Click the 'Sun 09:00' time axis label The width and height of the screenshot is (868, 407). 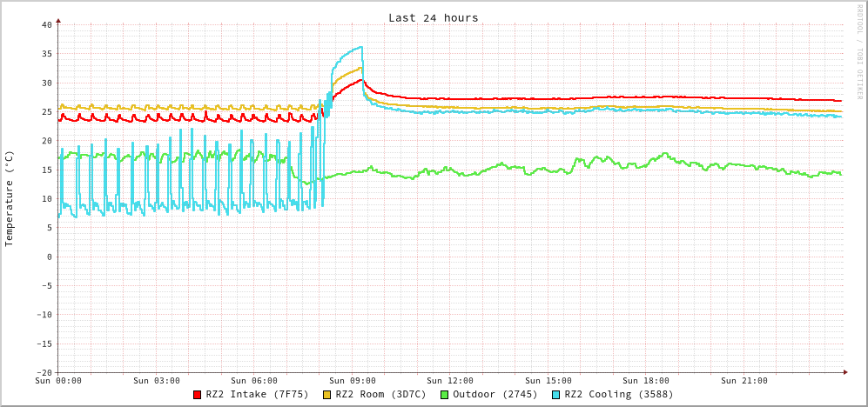353,381
